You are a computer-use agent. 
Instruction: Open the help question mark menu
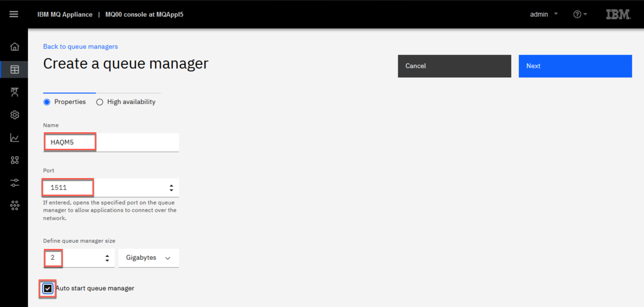(x=580, y=14)
